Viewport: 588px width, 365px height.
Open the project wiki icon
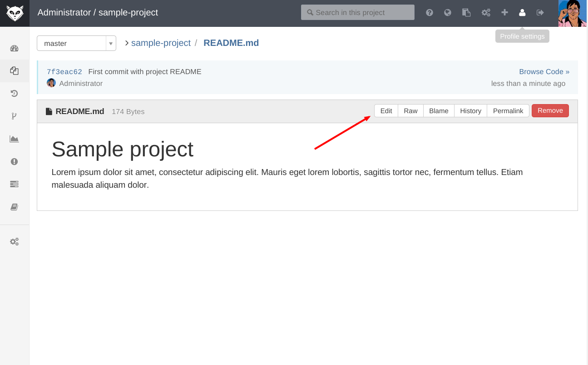(x=14, y=207)
